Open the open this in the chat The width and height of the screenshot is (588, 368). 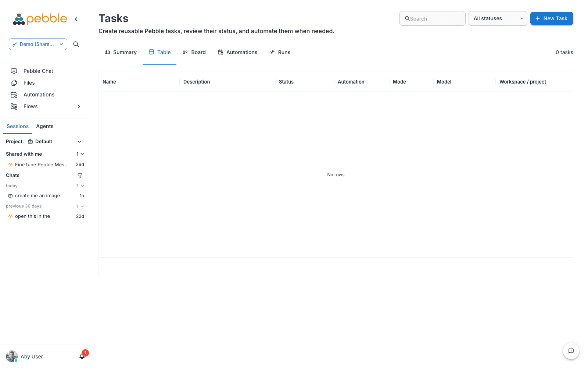[46, 216]
